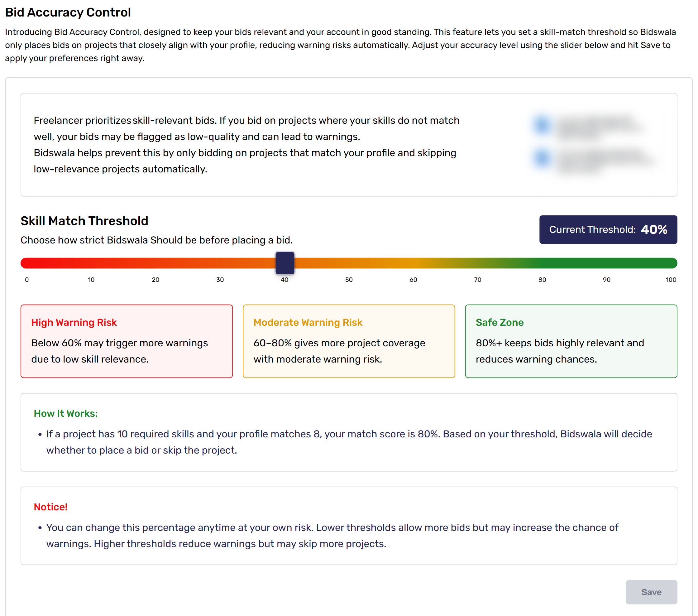Click the 20 tick label under slider
Image resolution: width=698 pixels, height=616 pixels.
(x=155, y=279)
